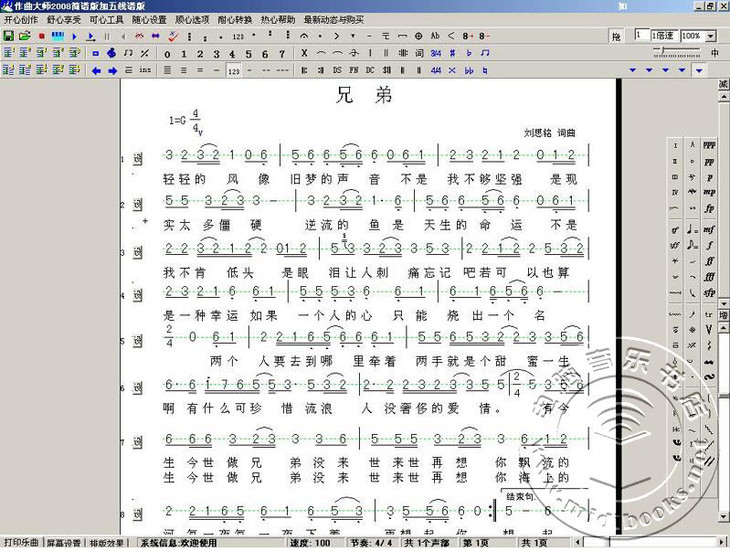730x551 pixels.
Task: Click the percent repeat symbol
Action: click(x=145, y=53)
